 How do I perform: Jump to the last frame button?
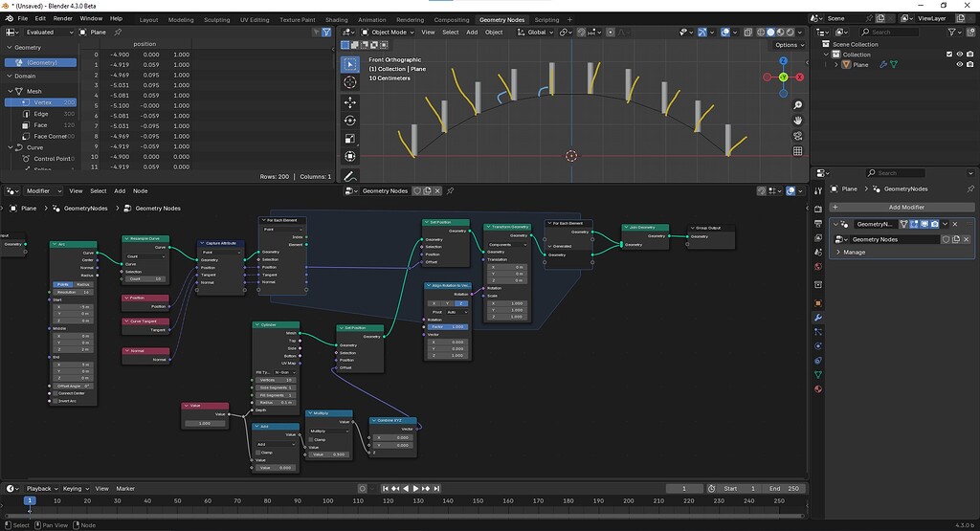point(436,489)
